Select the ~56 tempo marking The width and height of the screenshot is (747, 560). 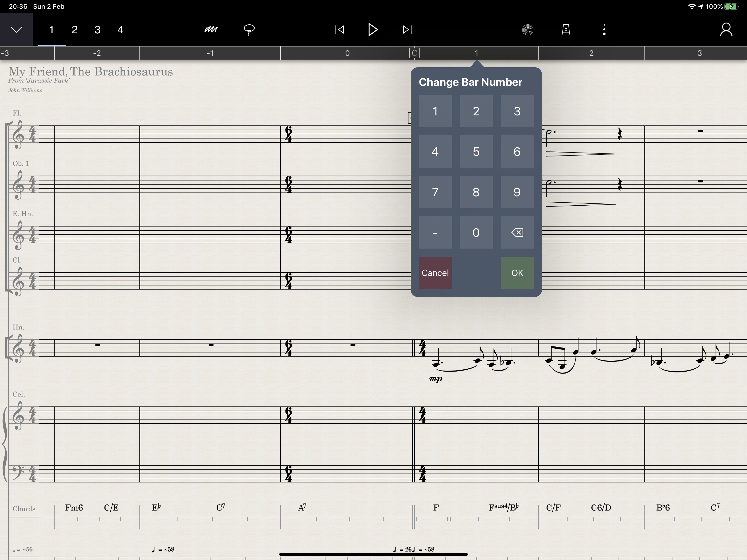point(23,550)
